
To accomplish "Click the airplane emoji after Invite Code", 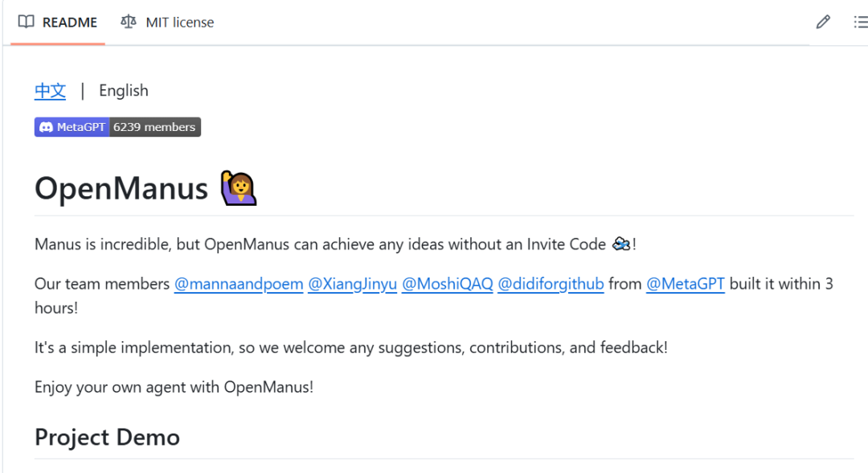I will (621, 244).
